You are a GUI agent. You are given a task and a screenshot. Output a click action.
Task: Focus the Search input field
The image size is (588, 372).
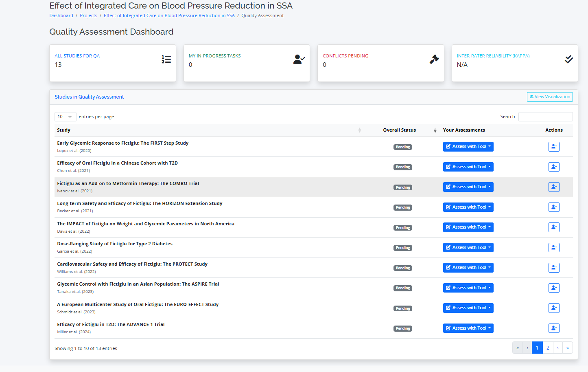[x=545, y=117]
